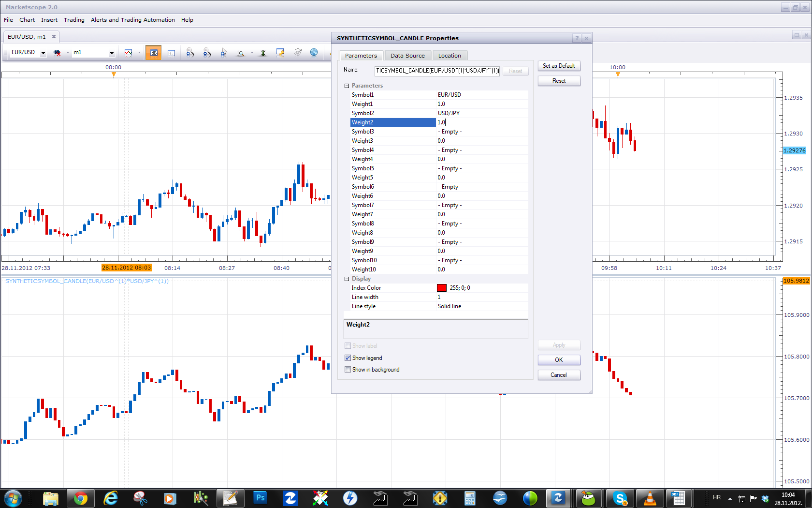Click the vertical auto-scale icon in toolbar
This screenshot has width=812, height=508.
(263, 53)
